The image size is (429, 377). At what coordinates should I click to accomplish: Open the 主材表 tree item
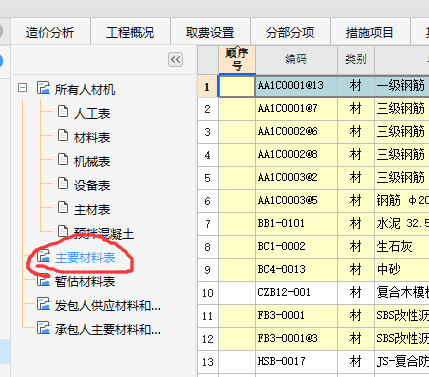pos(92,209)
